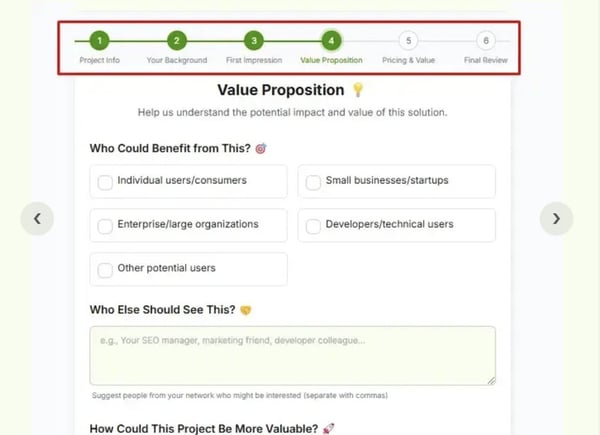Select step 3 First Impression circle
600x435 pixels.
254,41
